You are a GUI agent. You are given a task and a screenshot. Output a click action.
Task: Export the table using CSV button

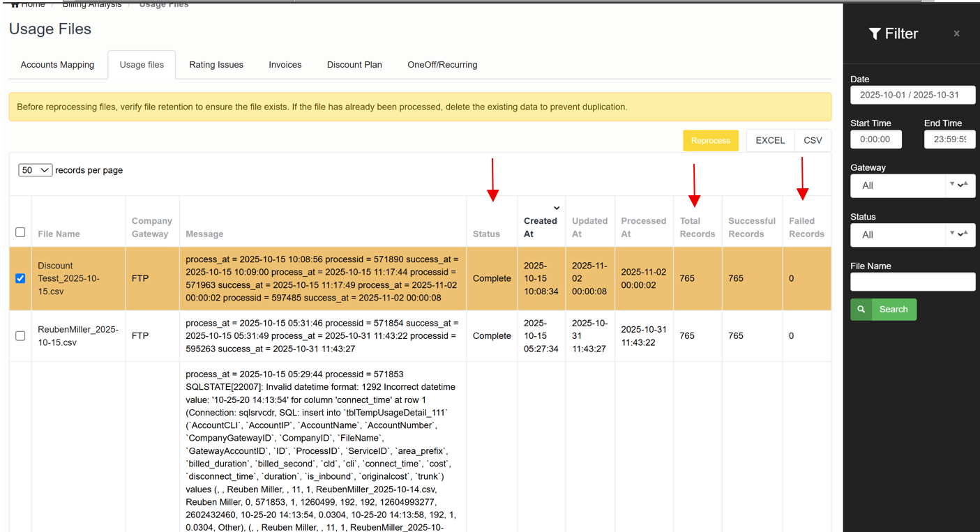(813, 140)
